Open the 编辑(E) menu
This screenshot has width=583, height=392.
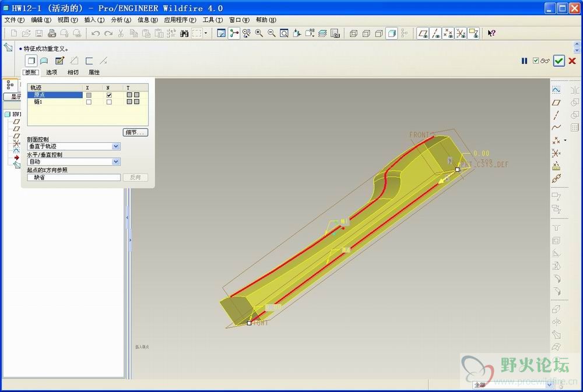tap(41, 20)
